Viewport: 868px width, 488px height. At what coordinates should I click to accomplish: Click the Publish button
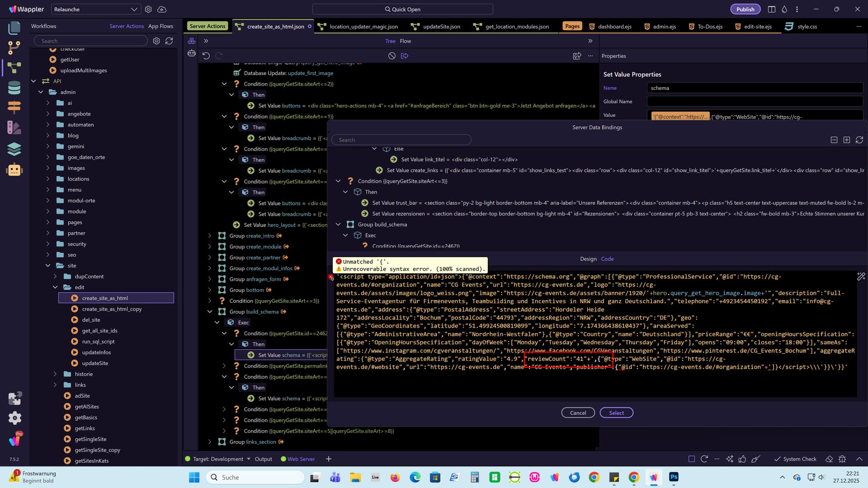(745, 9)
